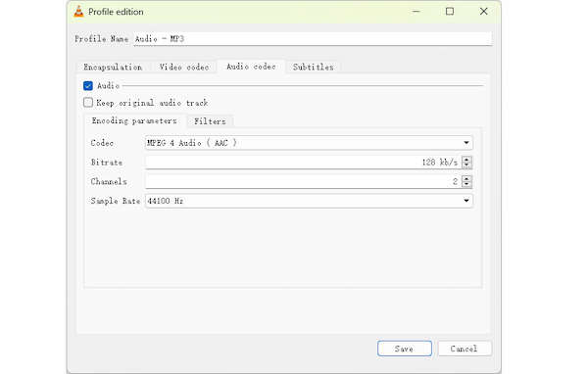Minimize the Profile edition window
This screenshot has height=374, width=588.
(x=416, y=11)
